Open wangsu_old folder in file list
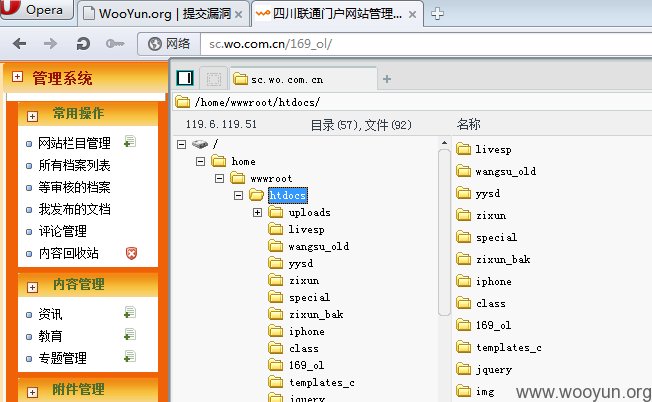 (x=506, y=171)
